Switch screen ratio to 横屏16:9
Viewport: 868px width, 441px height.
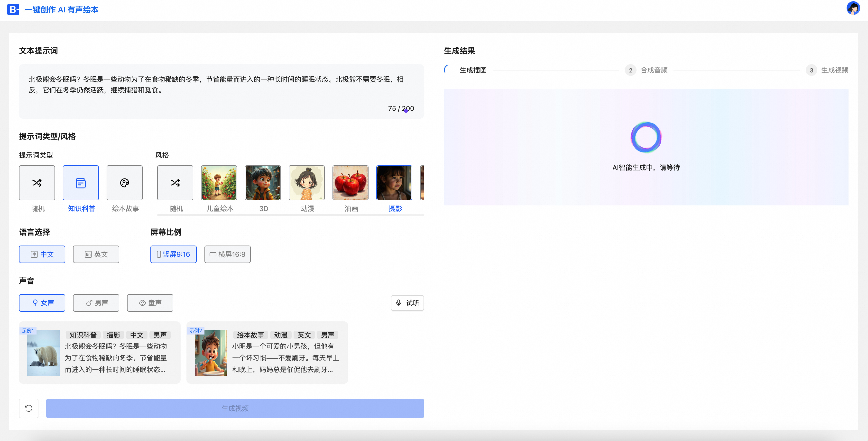click(x=227, y=254)
